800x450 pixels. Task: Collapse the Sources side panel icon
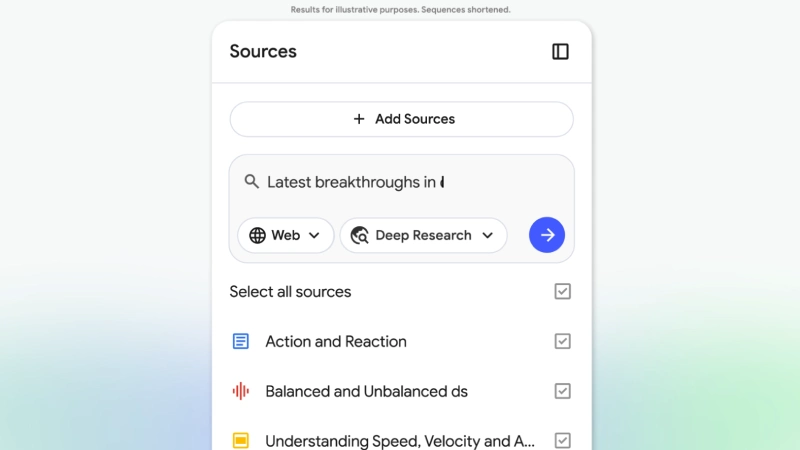tap(560, 51)
